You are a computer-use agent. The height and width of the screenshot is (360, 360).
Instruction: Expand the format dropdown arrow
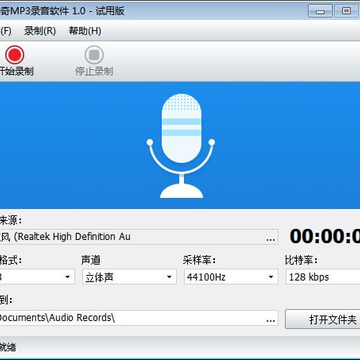[x=68, y=277]
